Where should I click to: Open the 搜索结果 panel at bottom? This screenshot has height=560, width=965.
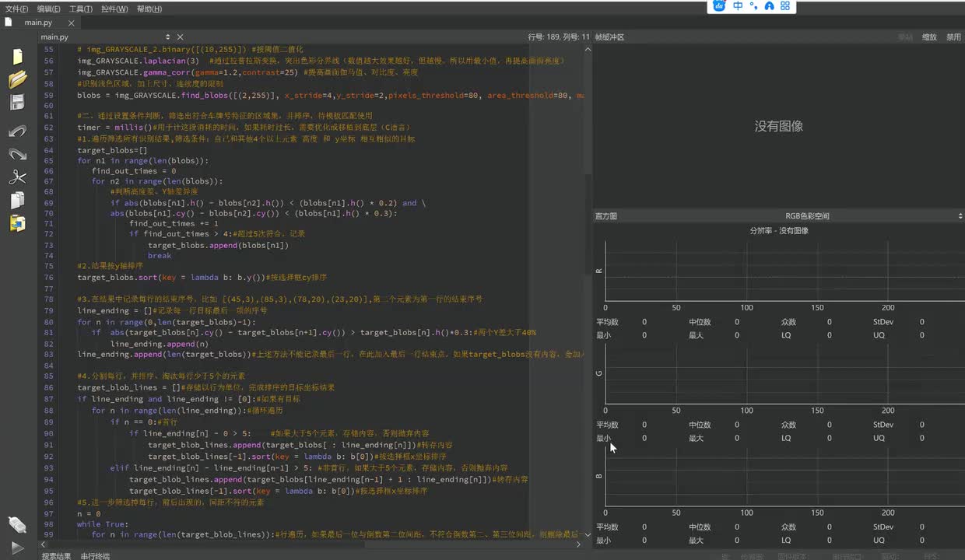[x=56, y=555]
